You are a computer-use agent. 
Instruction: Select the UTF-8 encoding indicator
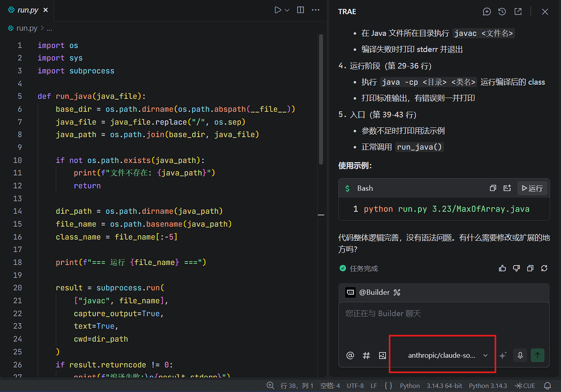(x=355, y=385)
